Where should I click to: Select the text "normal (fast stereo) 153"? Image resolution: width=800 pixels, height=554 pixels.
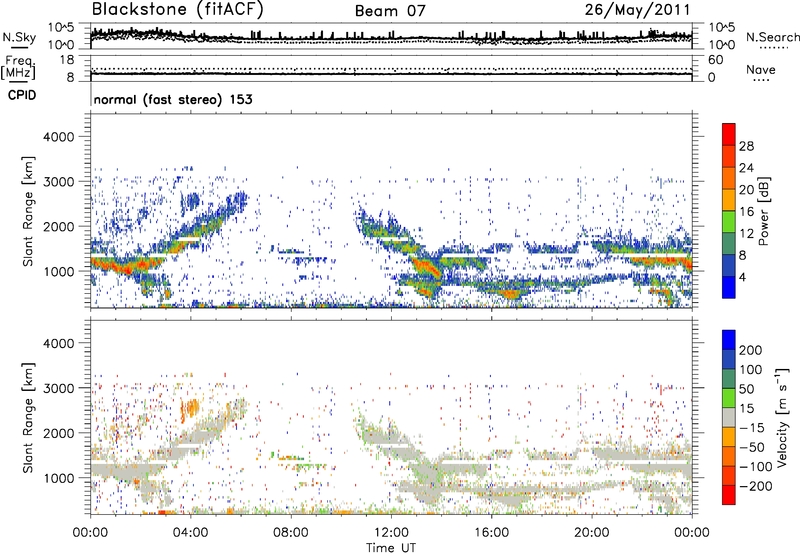coord(173,99)
